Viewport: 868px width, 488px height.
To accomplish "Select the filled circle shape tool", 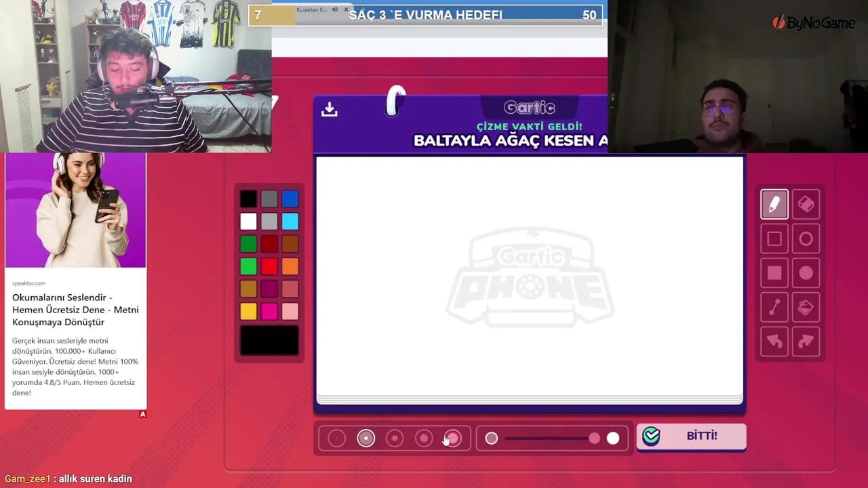I will pos(806,272).
